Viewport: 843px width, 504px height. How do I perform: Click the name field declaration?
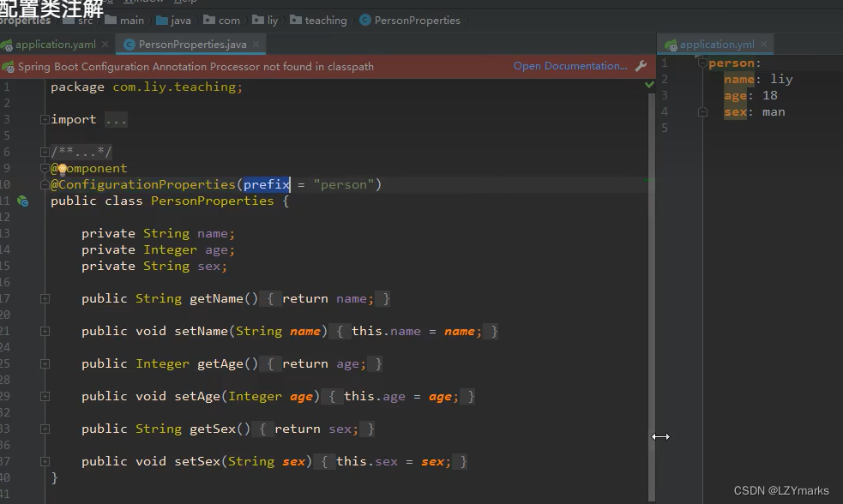pyautogui.click(x=158, y=234)
